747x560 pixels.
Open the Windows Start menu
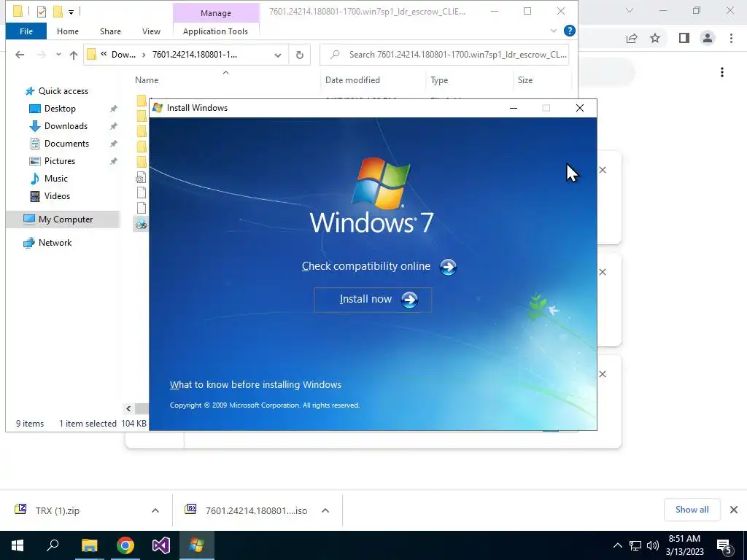18,545
